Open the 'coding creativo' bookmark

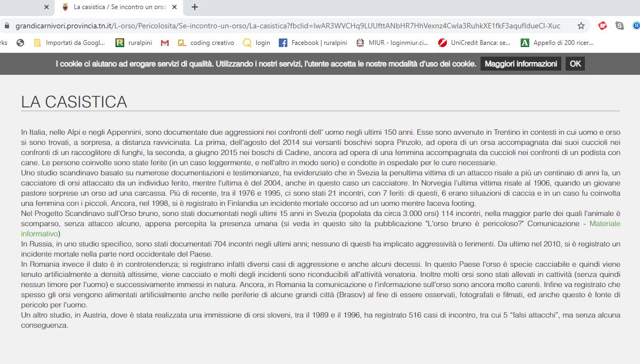pos(206,43)
